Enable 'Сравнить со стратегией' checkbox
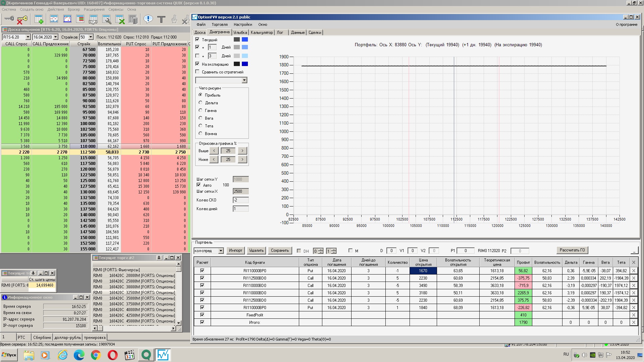The width and height of the screenshot is (644, 362). [197, 72]
